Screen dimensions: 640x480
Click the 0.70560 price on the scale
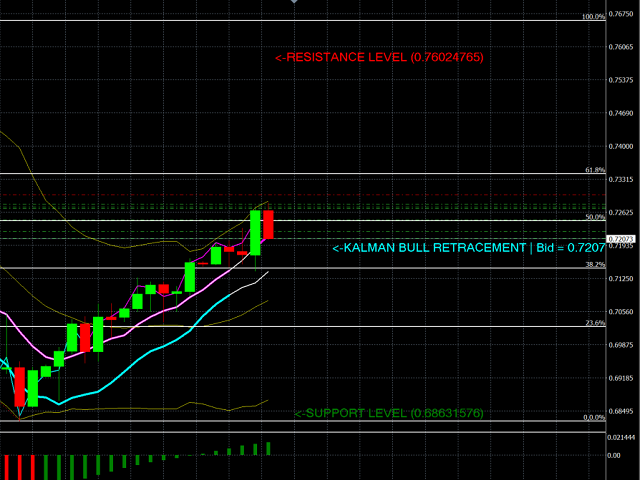tap(621, 311)
